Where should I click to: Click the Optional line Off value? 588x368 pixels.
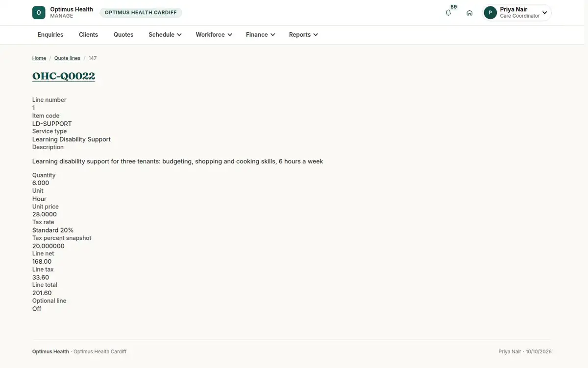[37, 309]
